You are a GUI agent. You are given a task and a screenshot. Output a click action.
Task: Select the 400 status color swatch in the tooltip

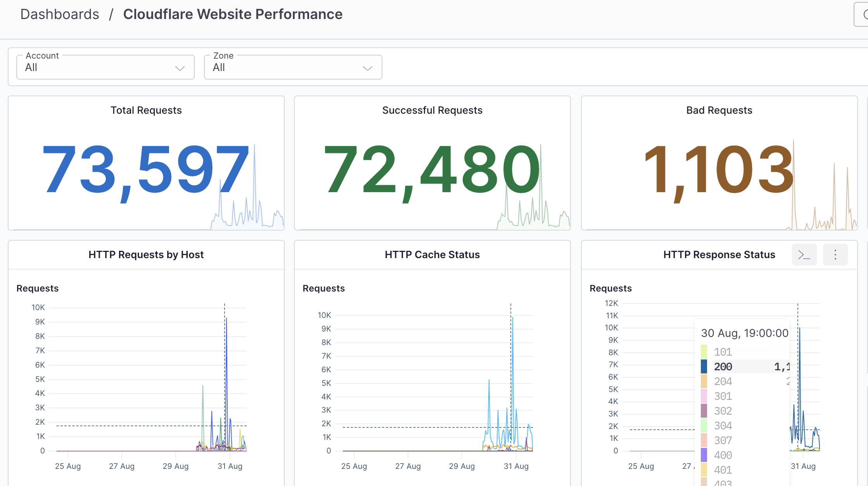703,455
